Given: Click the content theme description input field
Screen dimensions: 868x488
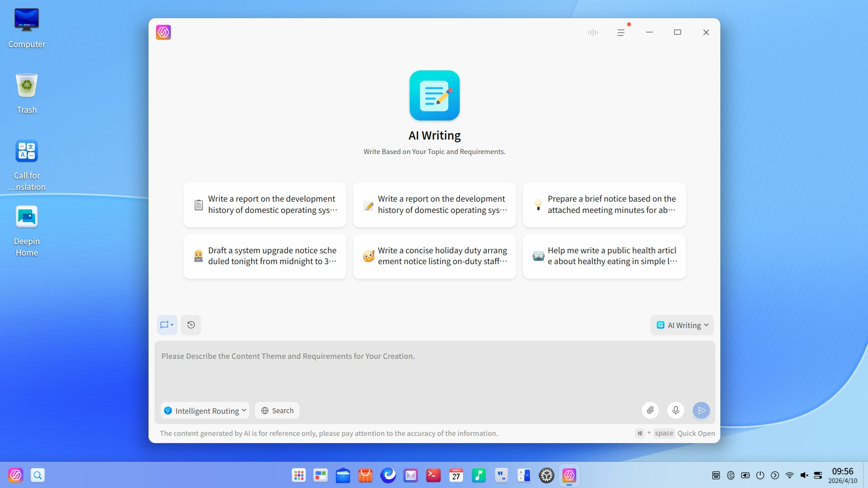Looking at the screenshot, I should pyautogui.click(x=435, y=369).
